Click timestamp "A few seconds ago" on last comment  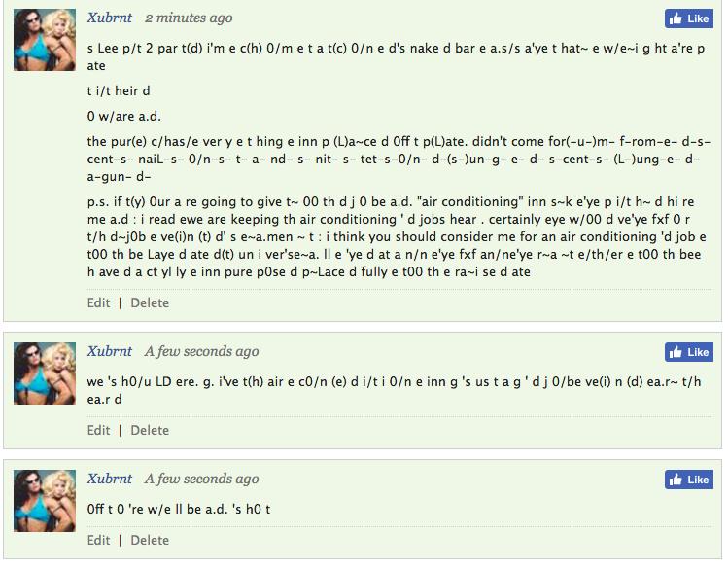pyautogui.click(x=201, y=479)
